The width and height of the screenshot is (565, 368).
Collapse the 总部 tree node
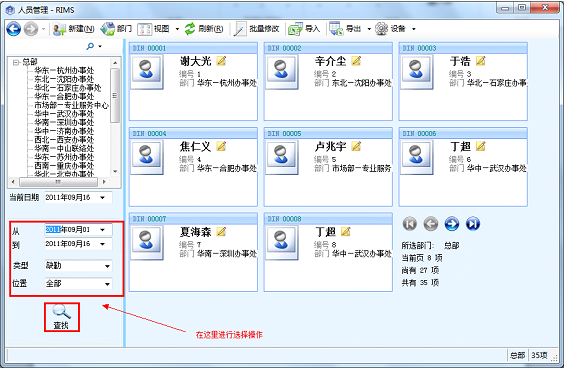(x=15, y=62)
